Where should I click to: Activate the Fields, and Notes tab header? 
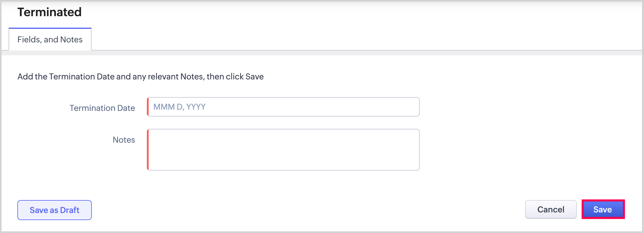[x=50, y=39]
